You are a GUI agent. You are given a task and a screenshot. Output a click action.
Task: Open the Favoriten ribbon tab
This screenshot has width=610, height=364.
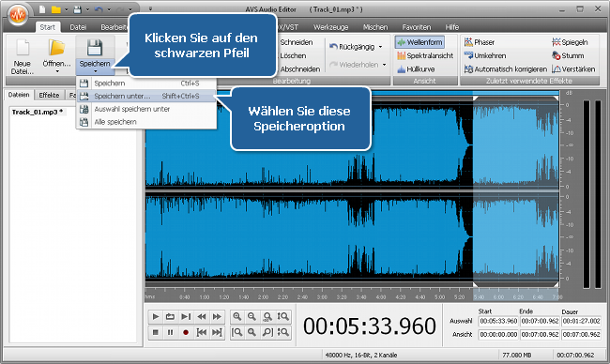coord(417,27)
